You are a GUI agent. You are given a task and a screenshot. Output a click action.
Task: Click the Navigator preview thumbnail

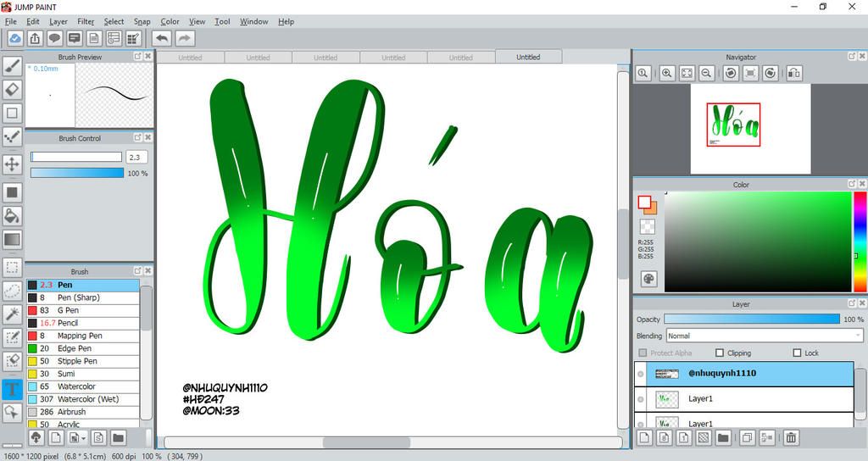pyautogui.click(x=750, y=129)
